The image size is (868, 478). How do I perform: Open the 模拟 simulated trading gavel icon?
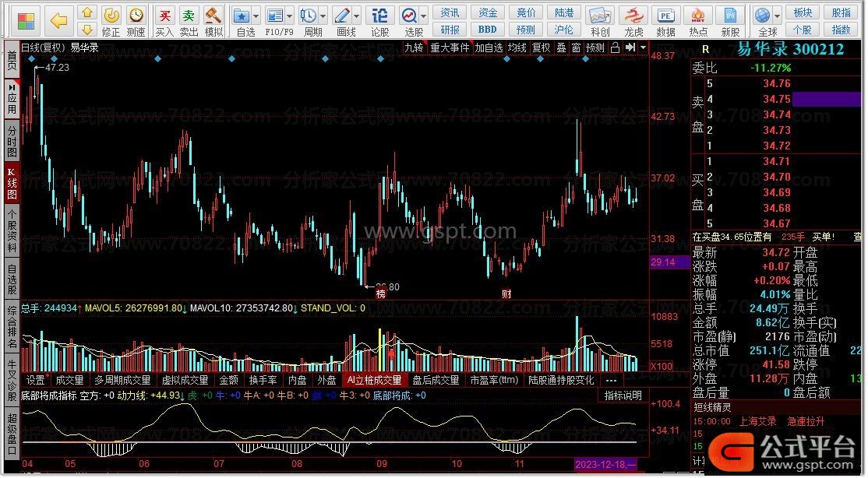[213, 21]
